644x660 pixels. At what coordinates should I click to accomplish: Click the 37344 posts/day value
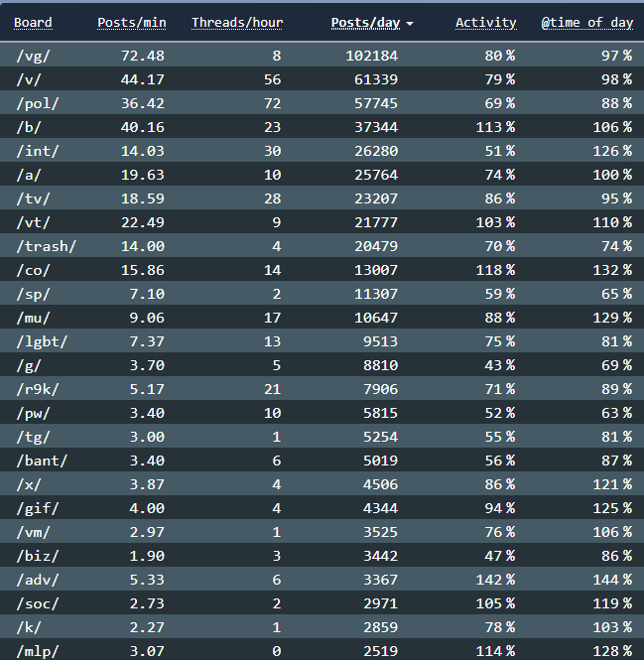pyautogui.click(x=376, y=127)
